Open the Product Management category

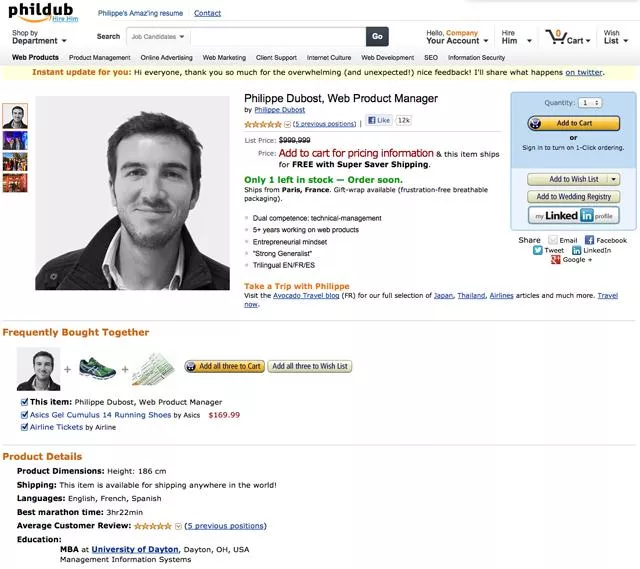pos(100,58)
